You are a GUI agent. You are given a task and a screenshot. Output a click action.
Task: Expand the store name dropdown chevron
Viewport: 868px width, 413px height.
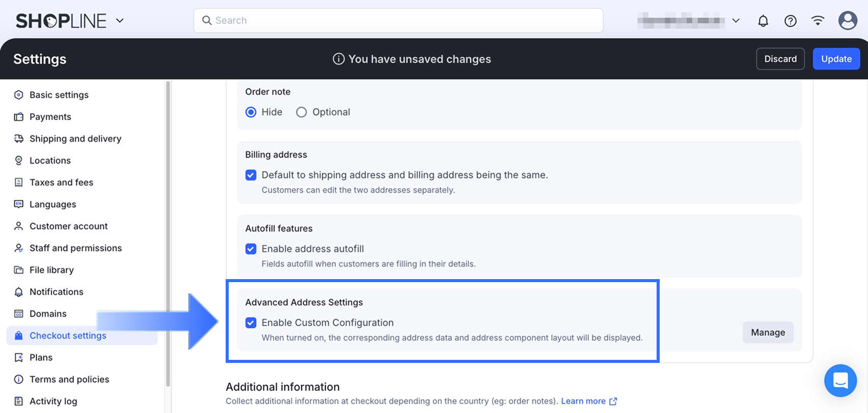click(736, 21)
